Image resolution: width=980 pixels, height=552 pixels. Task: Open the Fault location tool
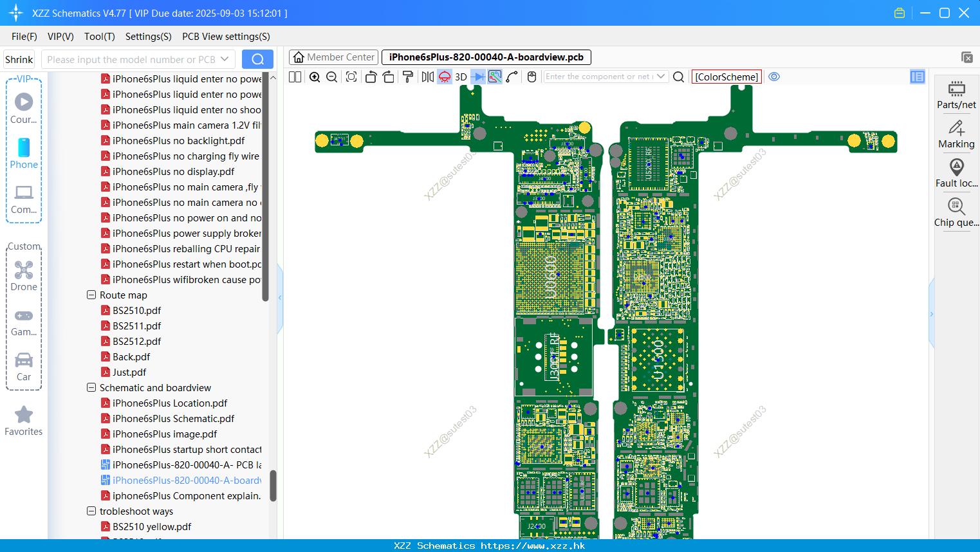click(956, 174)
